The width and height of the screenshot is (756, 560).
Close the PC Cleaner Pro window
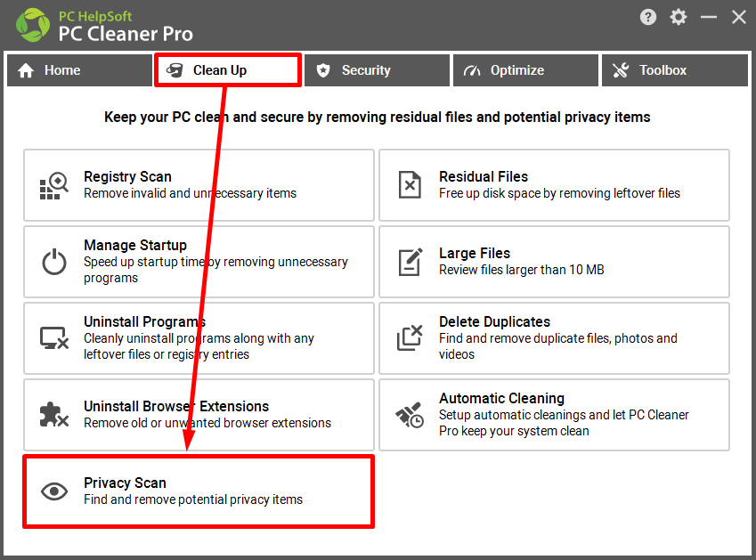pos(739,17)
